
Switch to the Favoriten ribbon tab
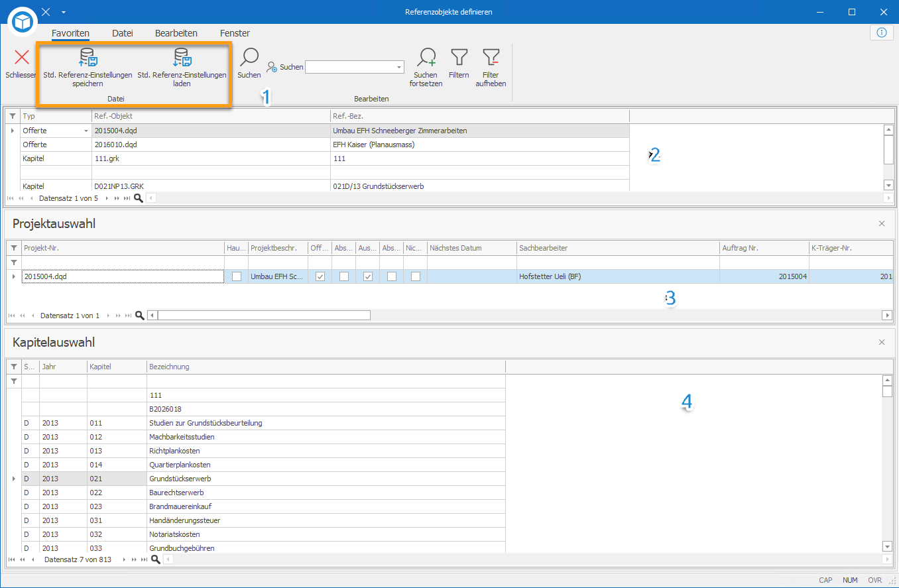(70, 33)
